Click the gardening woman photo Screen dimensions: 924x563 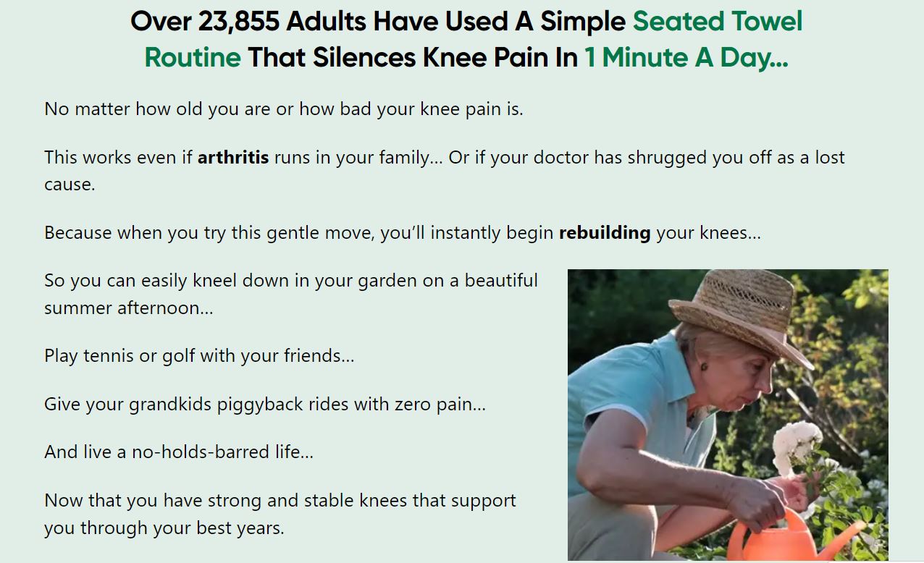click(x=727, y=415)
